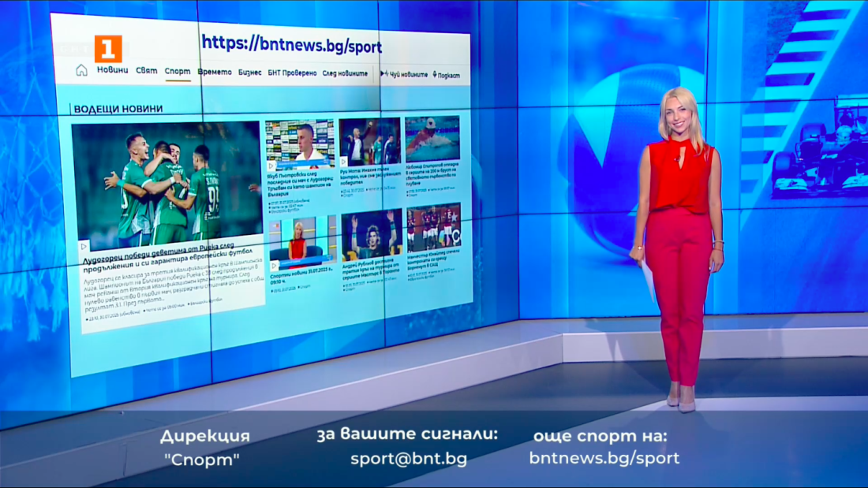Click the orange BNT 1 channel logo
The image size is (868, 488).
(108, 49)
